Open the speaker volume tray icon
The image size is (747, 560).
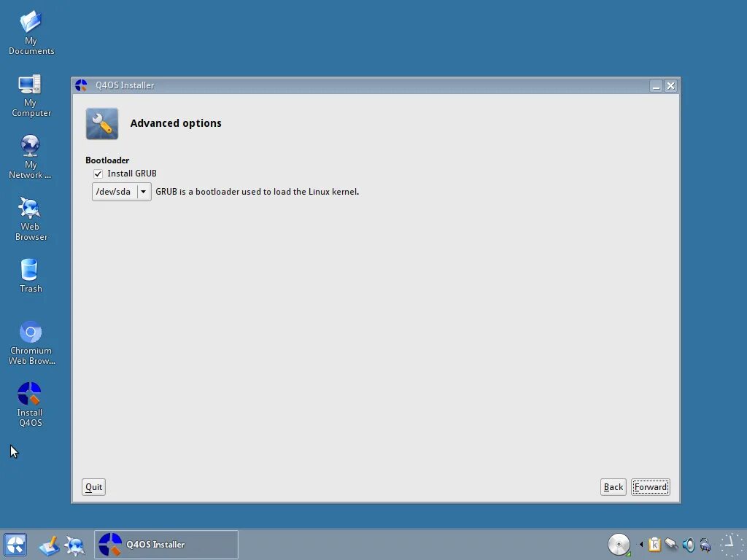(689, 544)
